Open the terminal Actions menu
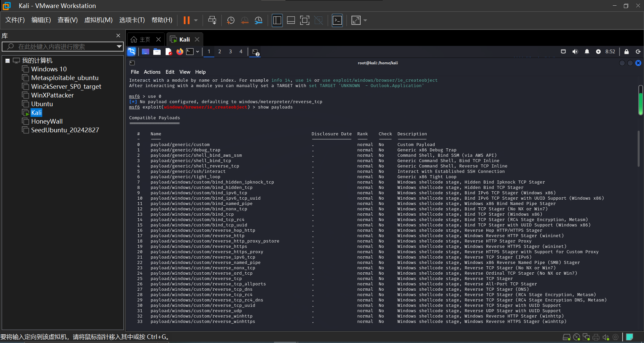 (152, 72)
